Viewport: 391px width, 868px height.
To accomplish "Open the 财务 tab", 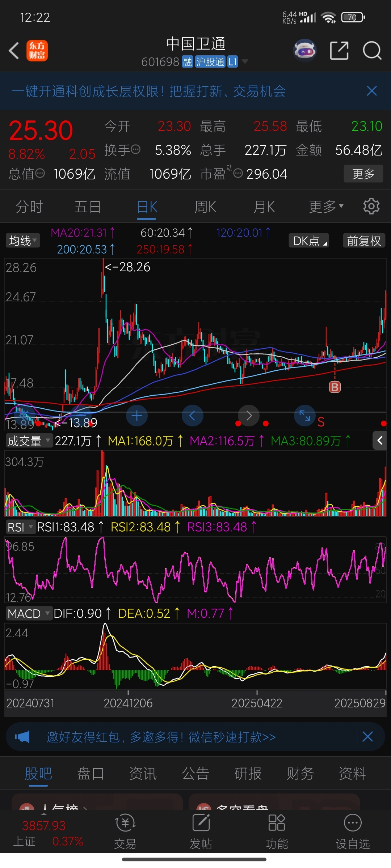I will coord(300,773).
